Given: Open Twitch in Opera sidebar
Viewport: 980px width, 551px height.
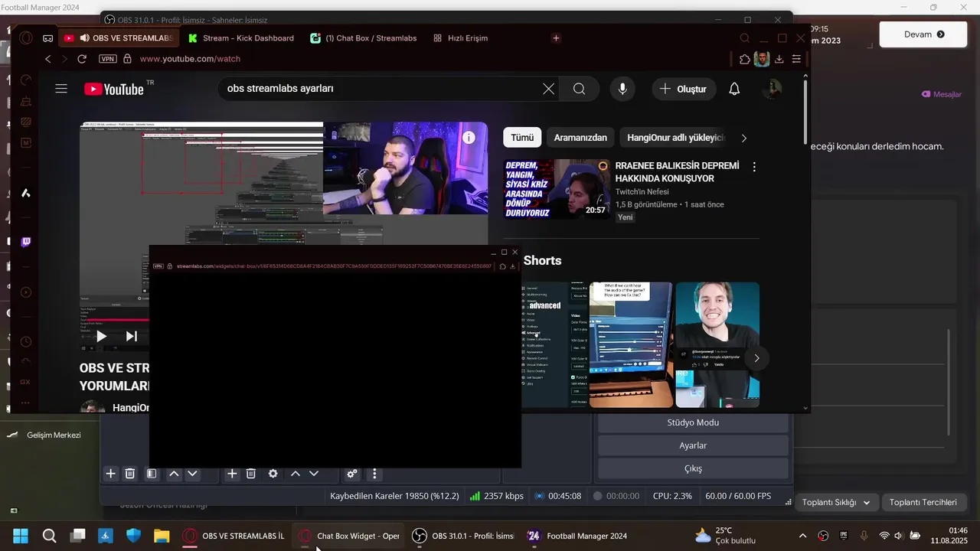Looking at the screenshot, I should [25, 242].
